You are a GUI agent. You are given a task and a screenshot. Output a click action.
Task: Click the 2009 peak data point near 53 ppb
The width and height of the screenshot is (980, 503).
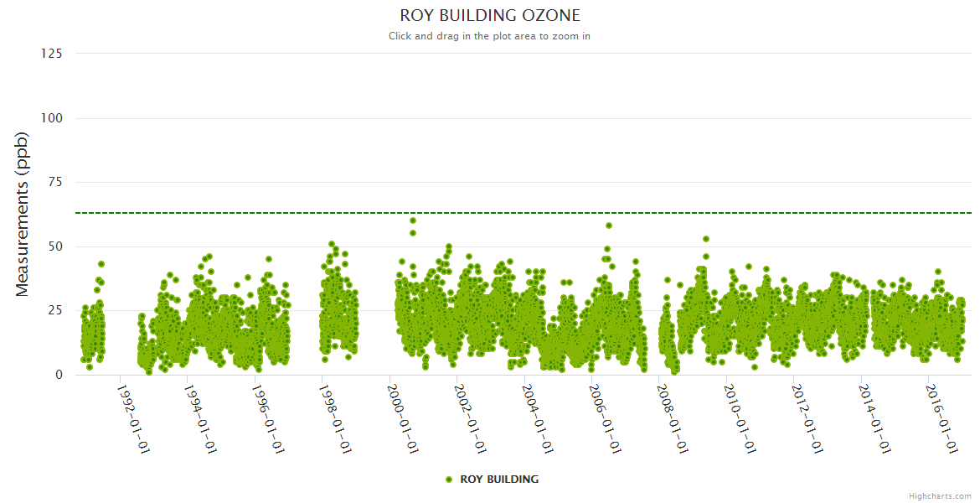click(x=706, y=239)
